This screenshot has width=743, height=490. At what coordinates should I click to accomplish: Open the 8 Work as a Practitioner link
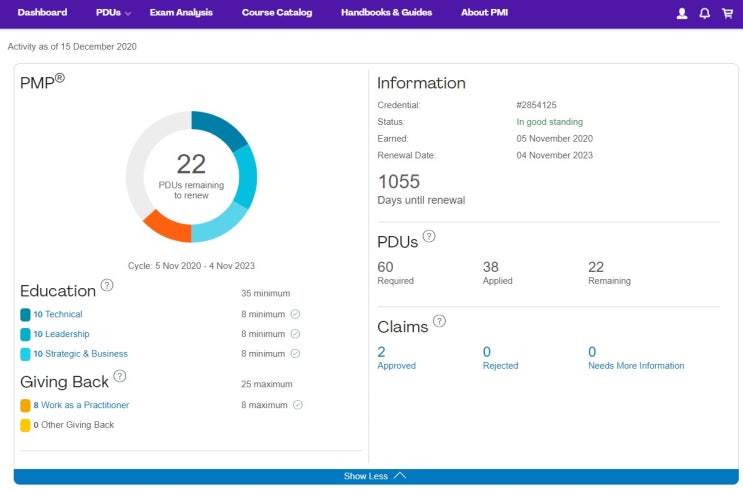(x=81, y=405)
